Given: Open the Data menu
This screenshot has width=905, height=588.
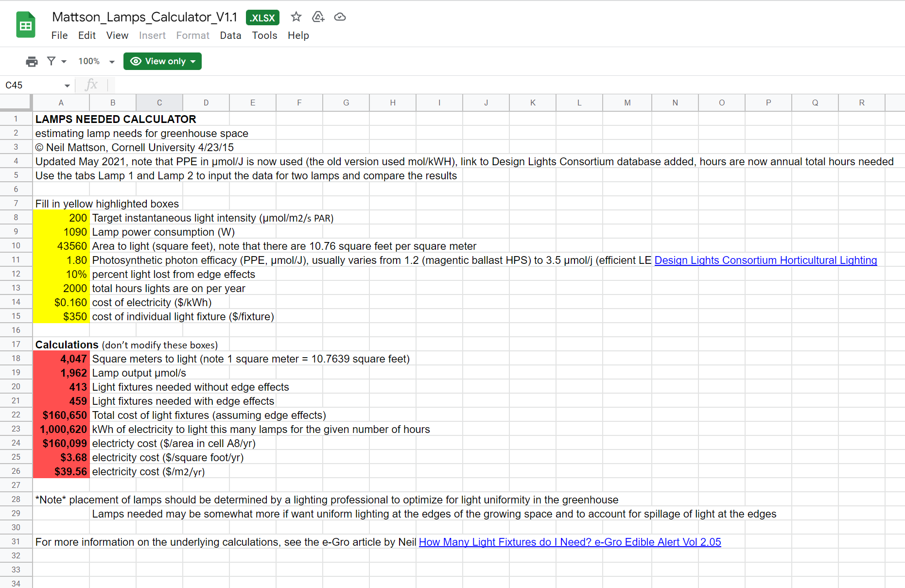Looking at the screenshot, I should click(x=230, y=35).
